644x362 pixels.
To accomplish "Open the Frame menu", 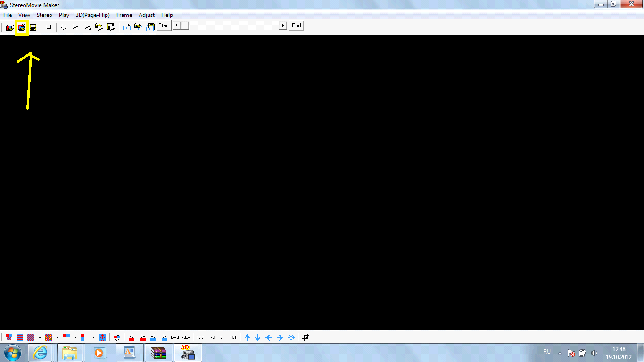I will point(124,15).
